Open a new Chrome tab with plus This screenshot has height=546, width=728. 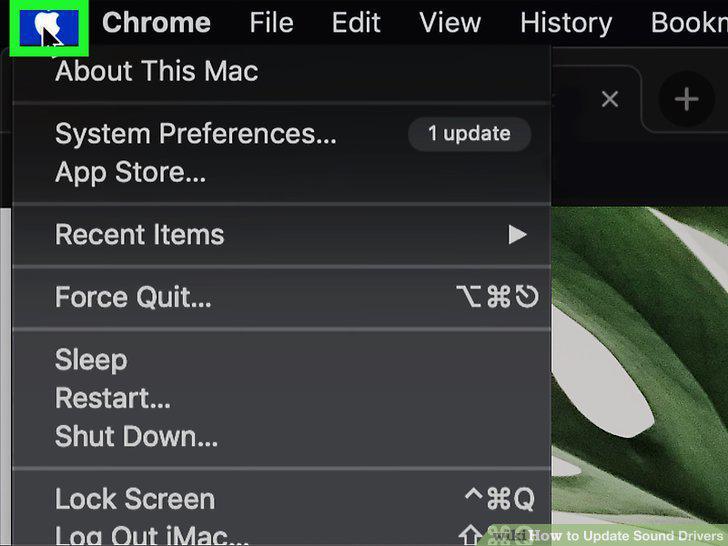point(687,99)
